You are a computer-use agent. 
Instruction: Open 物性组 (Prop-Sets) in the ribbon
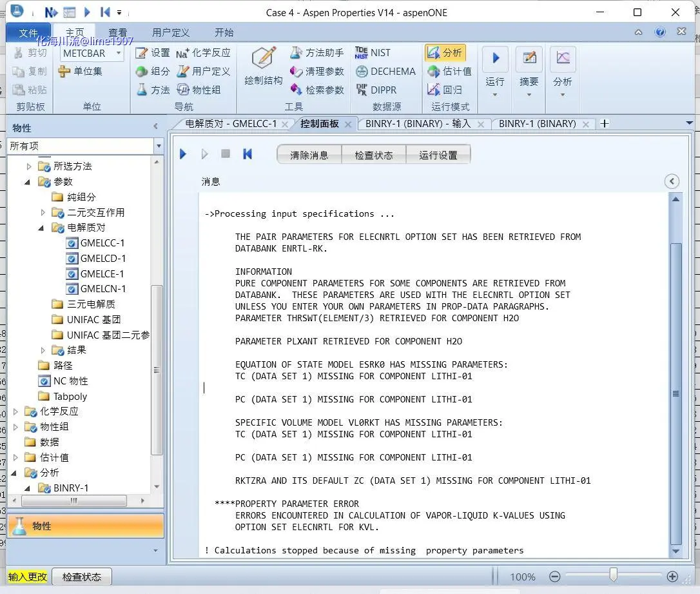(x=199, y=90)
